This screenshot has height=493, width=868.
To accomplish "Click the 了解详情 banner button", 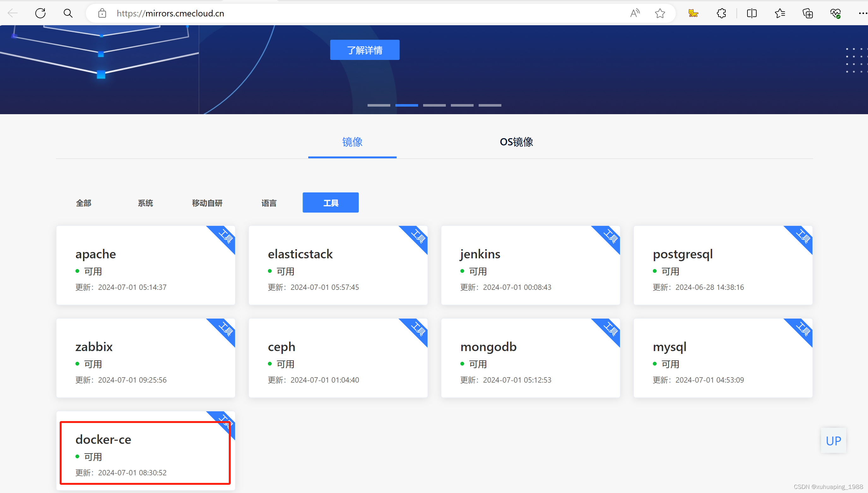I will [x=365, y=50].
